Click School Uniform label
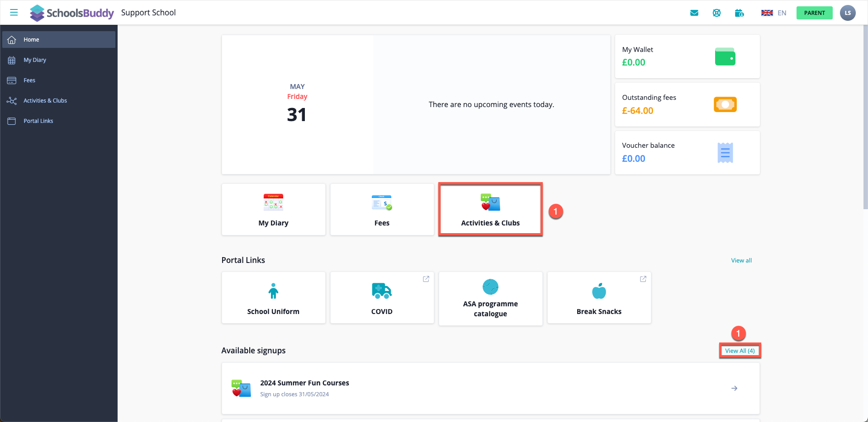Screen dimensions: 868x422 (x=273, y=312)
